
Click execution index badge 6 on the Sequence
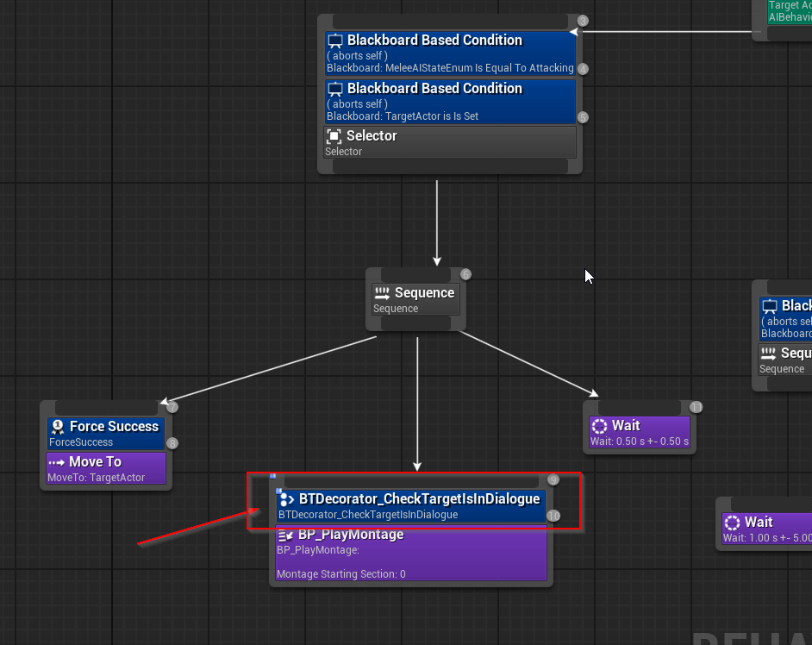[x=465, y=274]
